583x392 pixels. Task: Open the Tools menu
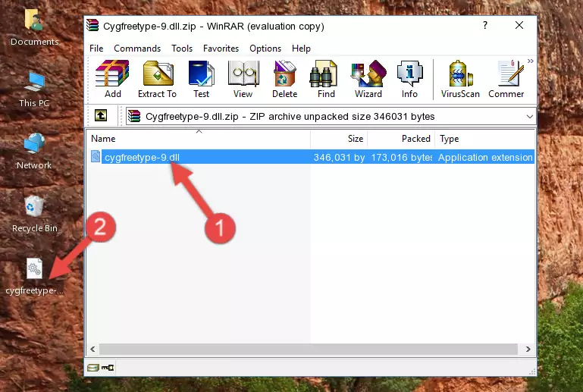click(x=182, y=49)
